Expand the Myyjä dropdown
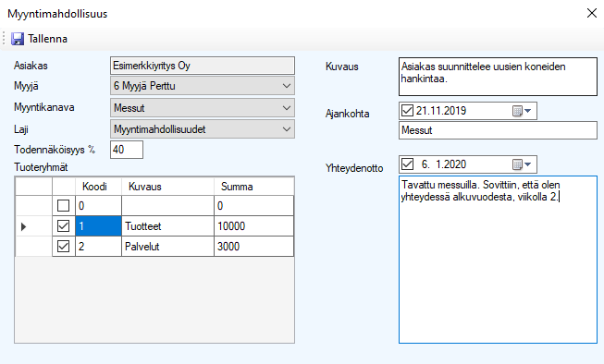Screen dimensions: 604x364 [286, 86]
